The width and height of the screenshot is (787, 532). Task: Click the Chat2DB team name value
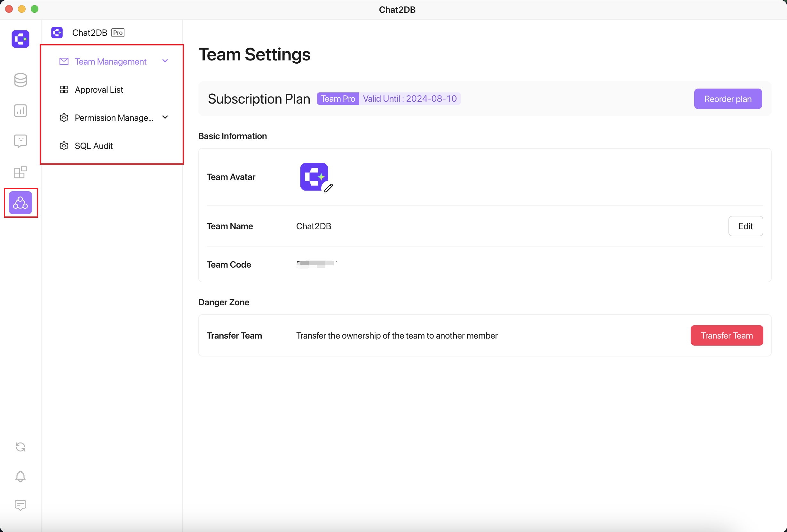click(314, 226)
